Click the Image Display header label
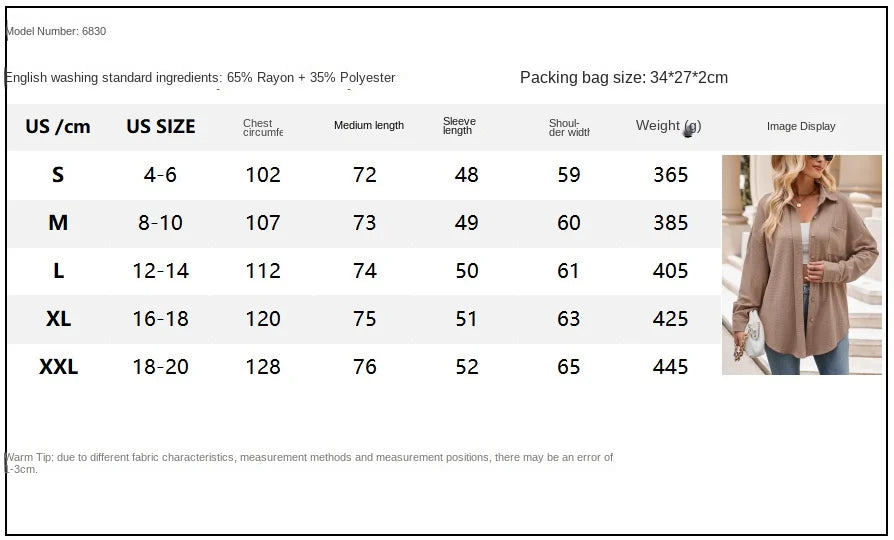894x540 pixels. coord(801,126)
